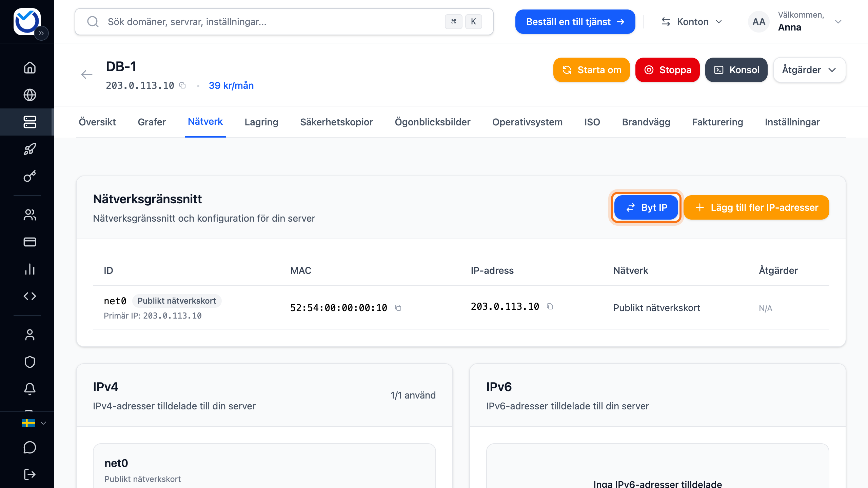Copy the IP address in the net0 row
Image resolution: width=868 pixels, height=488 pixels.
coord(550,306)
